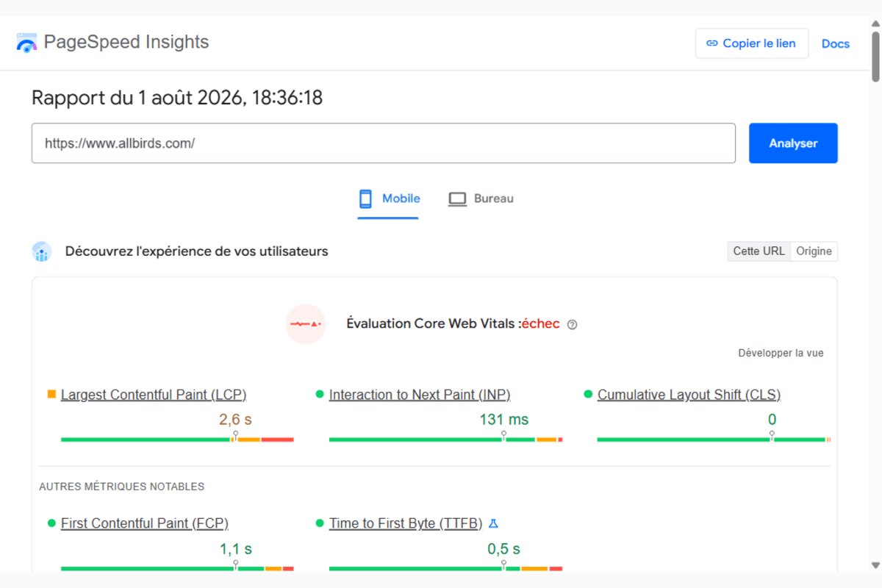Click the FCP value 1,1 s
The width and height of the screenshot is (882, 588).
[x=235, y=549]
